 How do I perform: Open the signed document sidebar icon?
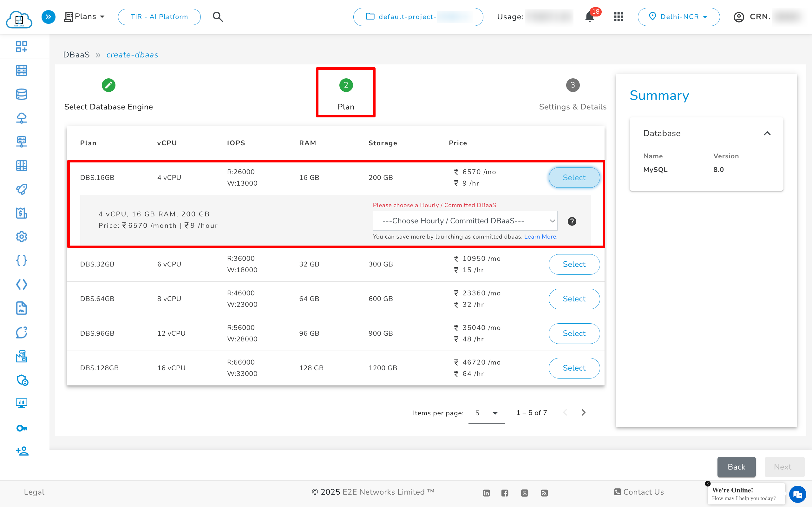(x=22, y=308)
